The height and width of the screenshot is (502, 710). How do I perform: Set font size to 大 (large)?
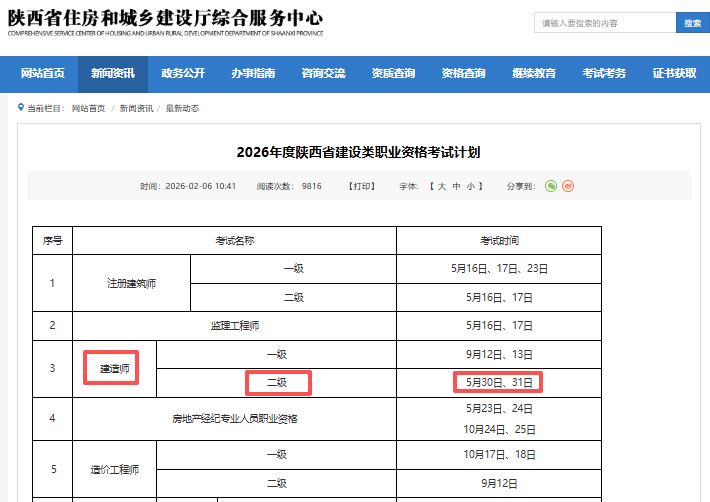(442, 186)
